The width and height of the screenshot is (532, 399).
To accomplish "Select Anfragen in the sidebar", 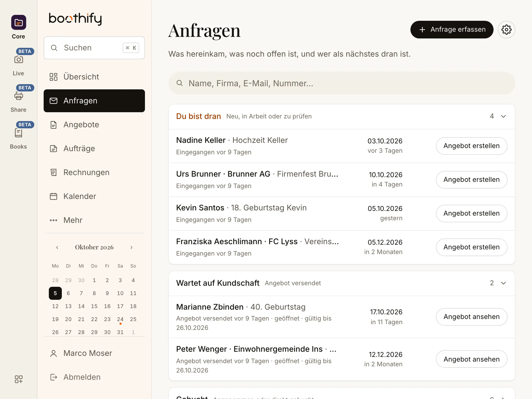I will click(x=94, y=101).
